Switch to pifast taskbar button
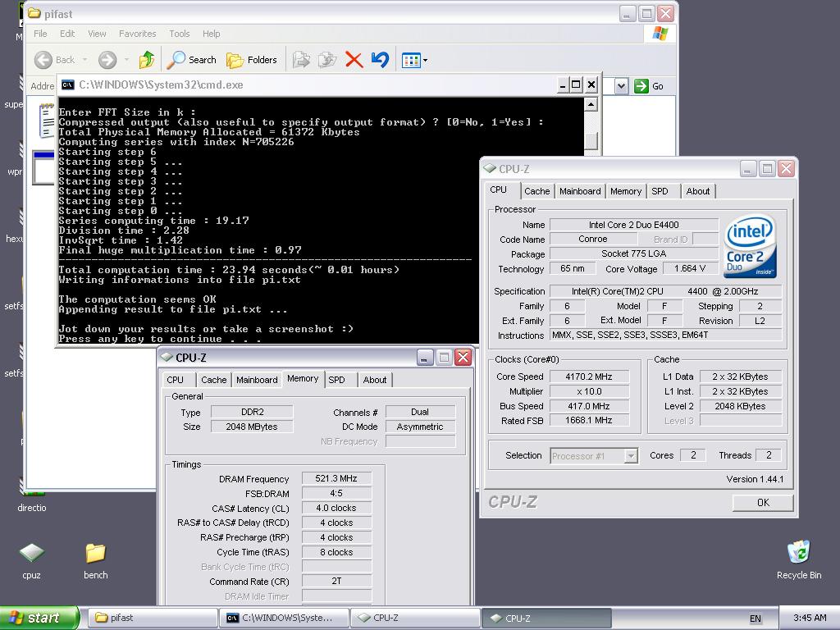Image resolution: width=840 pixels, height=630 pixels. pos(152,618)
